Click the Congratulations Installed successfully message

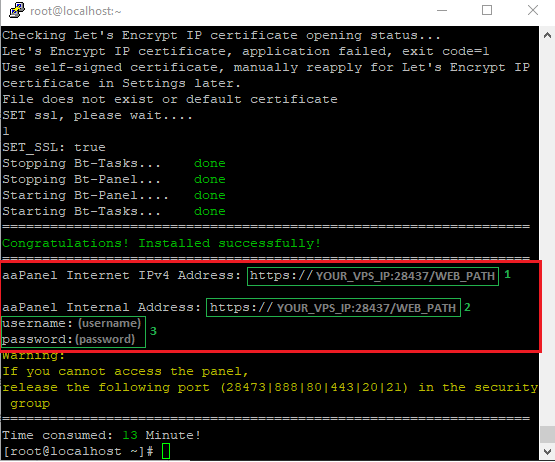click(x=161, y=243)
